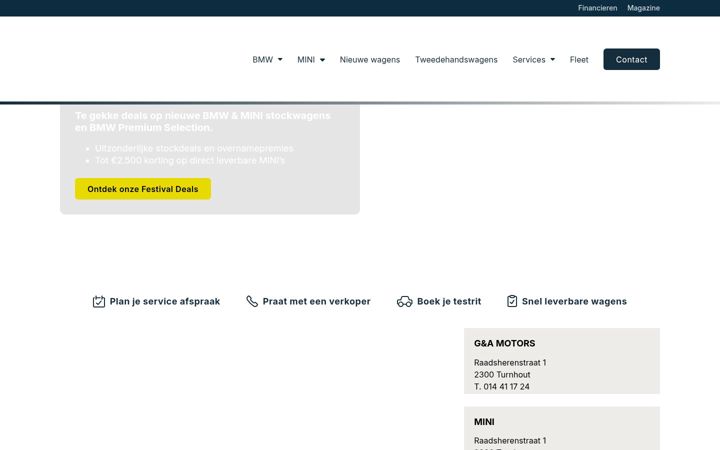Viewport: 720px width, 450px height.
Task: Select the MINI location card heading
Action: pyautogui.click(x=484, y=422)
